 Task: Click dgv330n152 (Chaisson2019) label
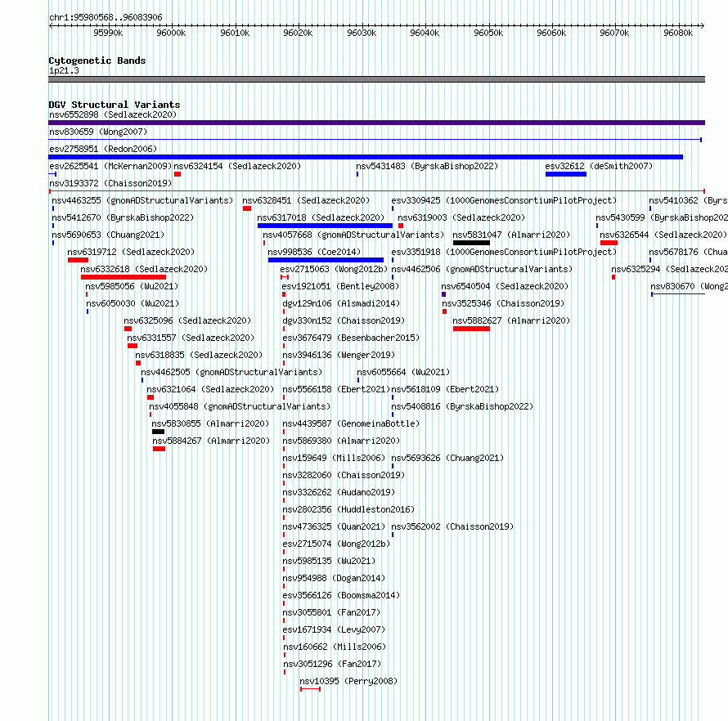[344, 320]
